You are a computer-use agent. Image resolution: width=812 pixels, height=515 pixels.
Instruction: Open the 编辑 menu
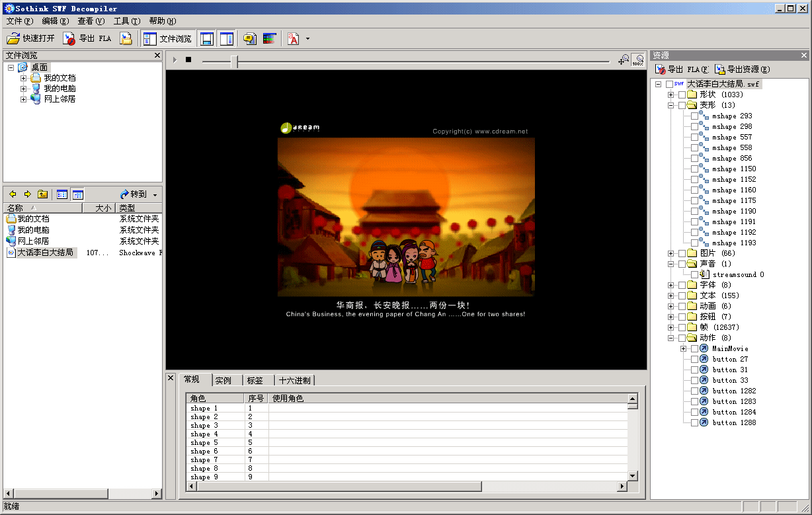(x=55, y=21)
